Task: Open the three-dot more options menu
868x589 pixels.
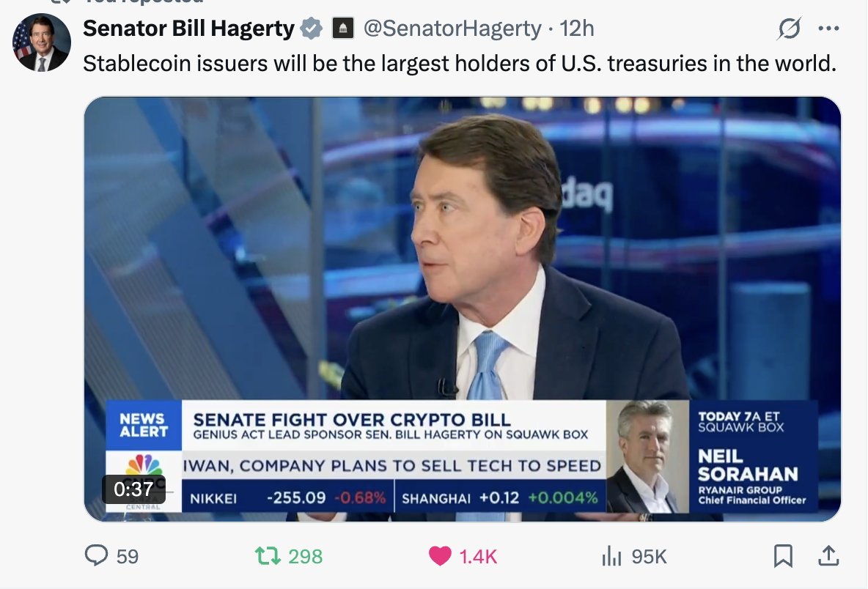Action: point(828,29)
